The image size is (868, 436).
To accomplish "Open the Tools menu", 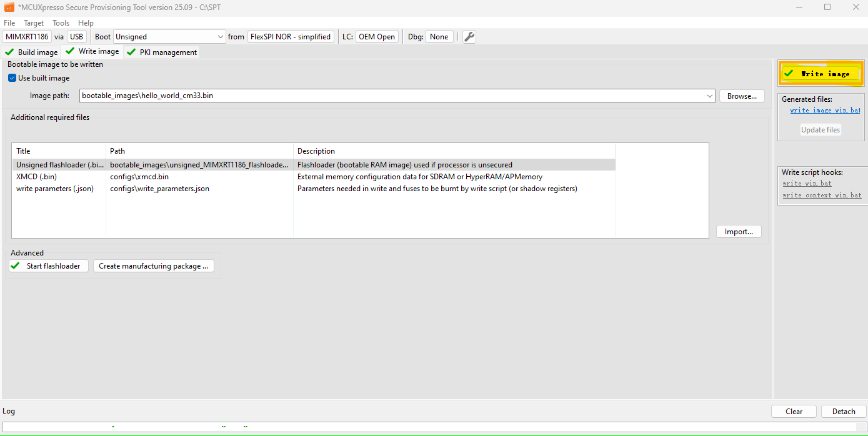I will [61, 23].
